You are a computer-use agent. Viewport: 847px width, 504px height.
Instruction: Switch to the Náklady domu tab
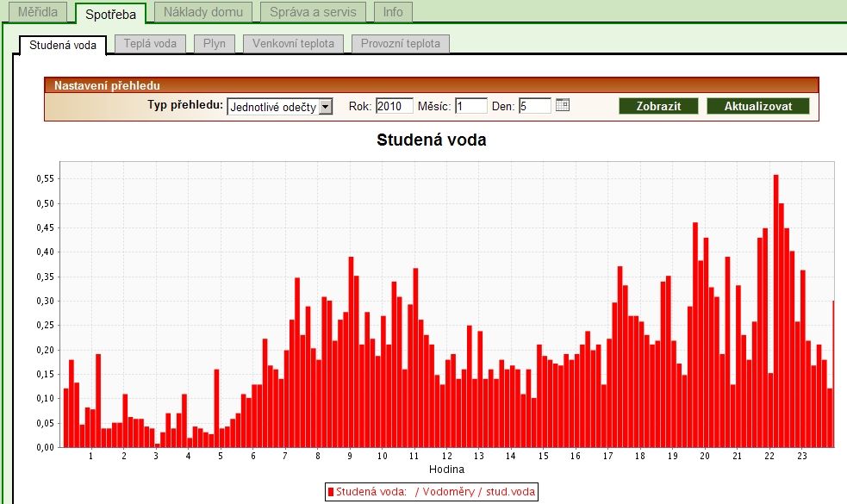tap(203, 12)
